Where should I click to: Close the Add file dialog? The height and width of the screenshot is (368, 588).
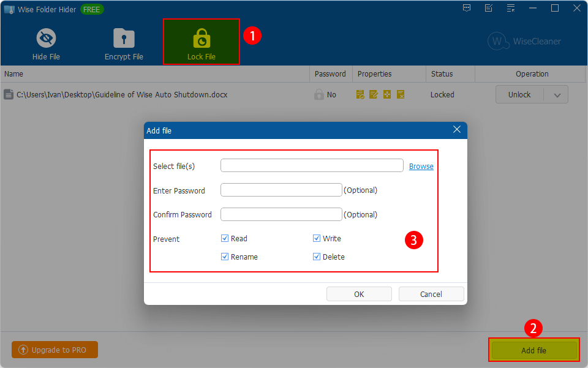456,130
